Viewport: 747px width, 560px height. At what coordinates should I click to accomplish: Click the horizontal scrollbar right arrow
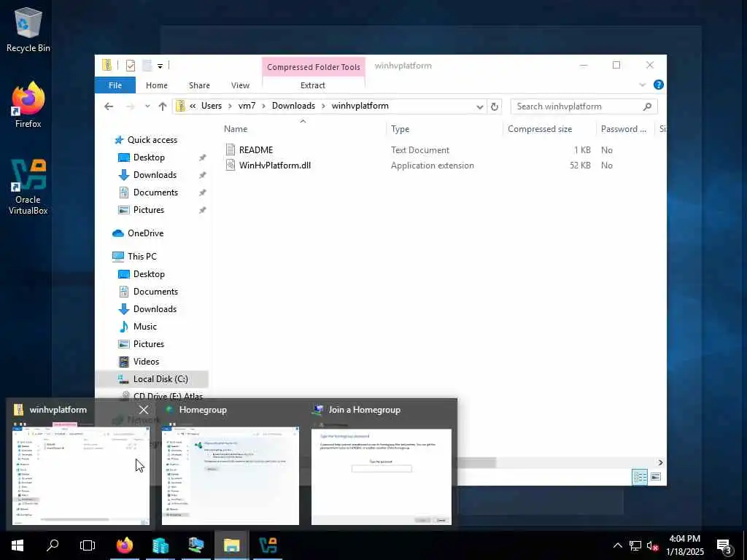(x=660, y=462)
